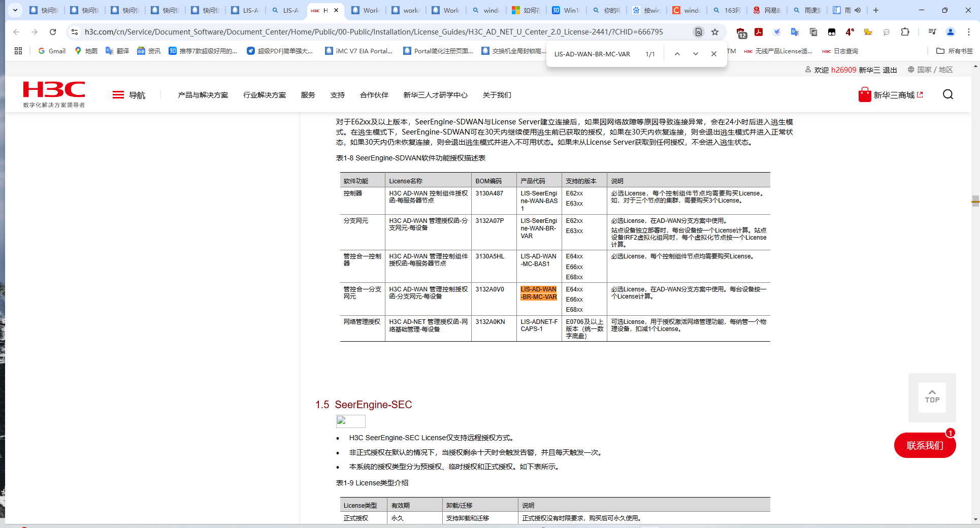Image resolution: width=980 pixels, height=528 pixels.
Task: Click the page vertical scrollbar down arrow
Action: click(975, 519)
